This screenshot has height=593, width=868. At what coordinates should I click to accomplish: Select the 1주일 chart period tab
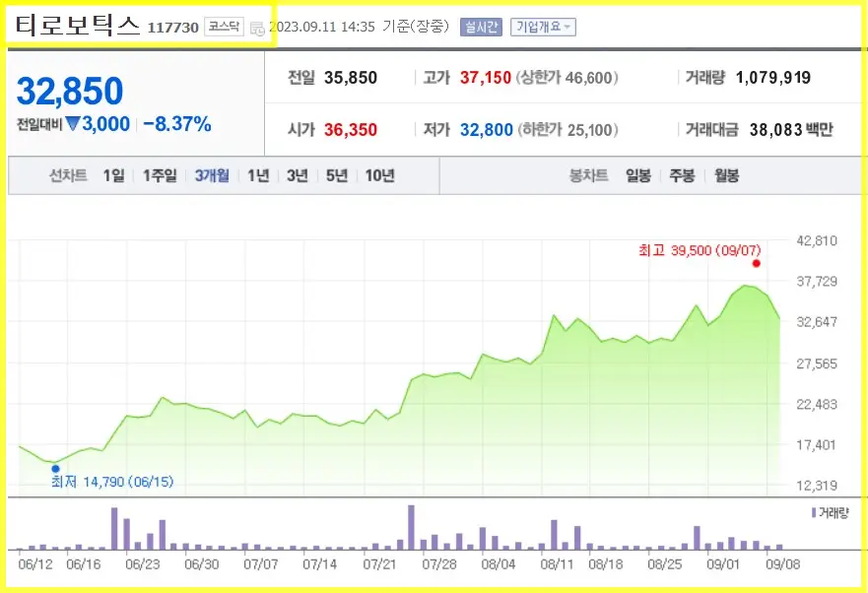[162, 174]
